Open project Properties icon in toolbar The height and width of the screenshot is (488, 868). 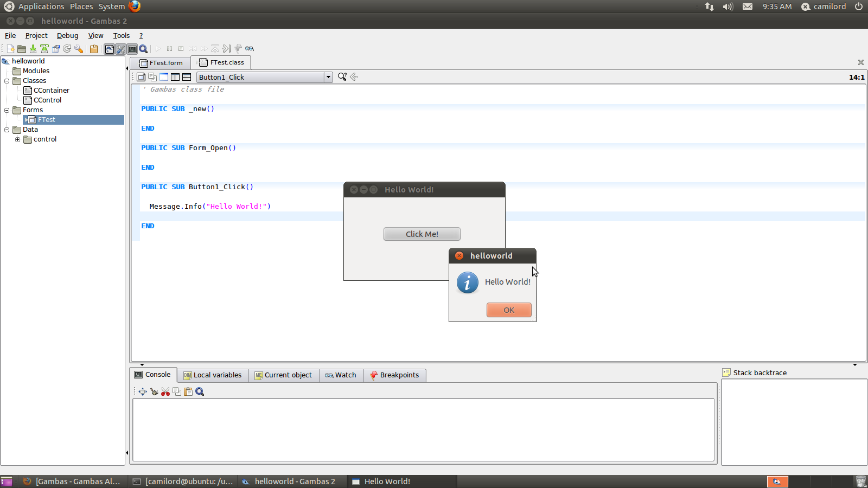pyautogui.click(x=56, y=49)
